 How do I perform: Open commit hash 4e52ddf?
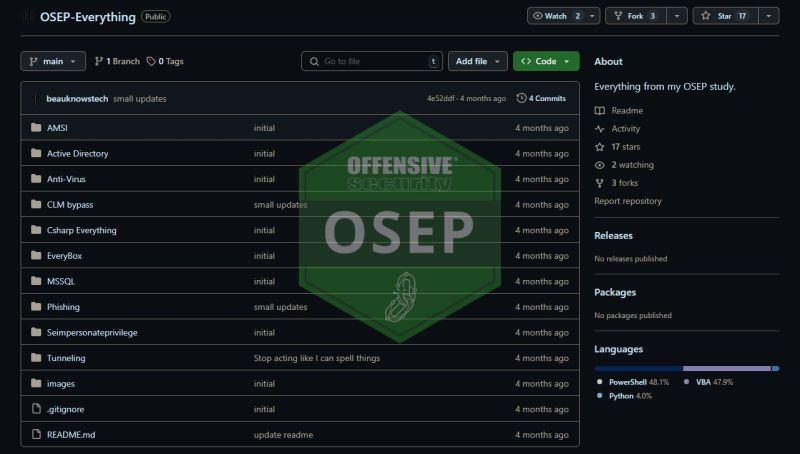click(x=440, y=98)
